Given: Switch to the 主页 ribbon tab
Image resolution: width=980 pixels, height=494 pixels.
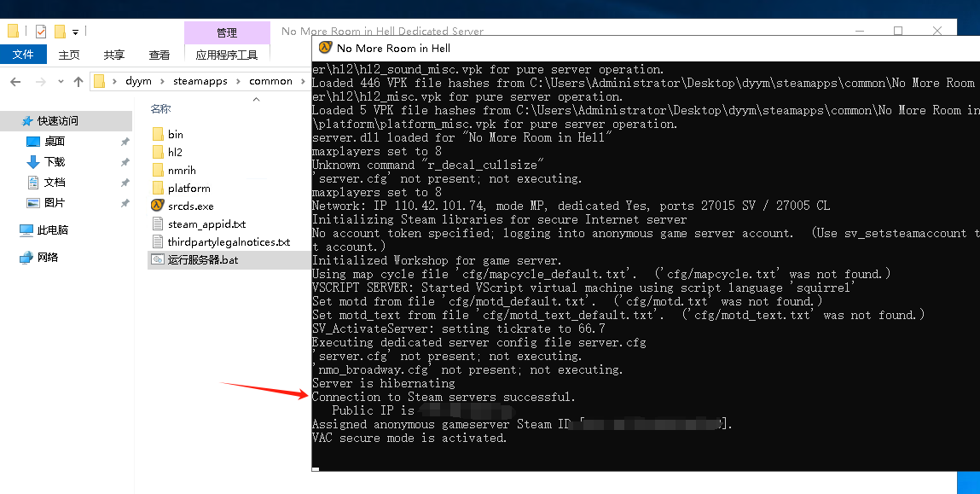Looking at the screenshot, I should pos(69,55).
